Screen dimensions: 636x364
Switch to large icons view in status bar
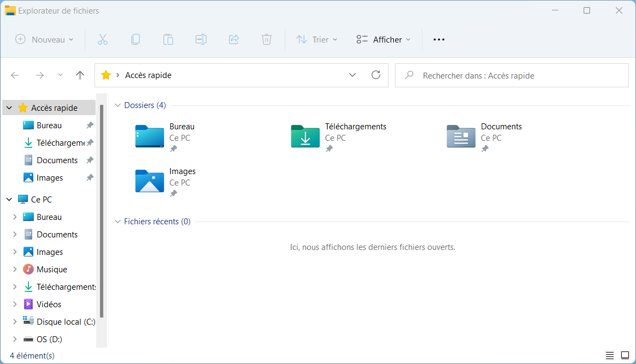click(x=625, y=355)
